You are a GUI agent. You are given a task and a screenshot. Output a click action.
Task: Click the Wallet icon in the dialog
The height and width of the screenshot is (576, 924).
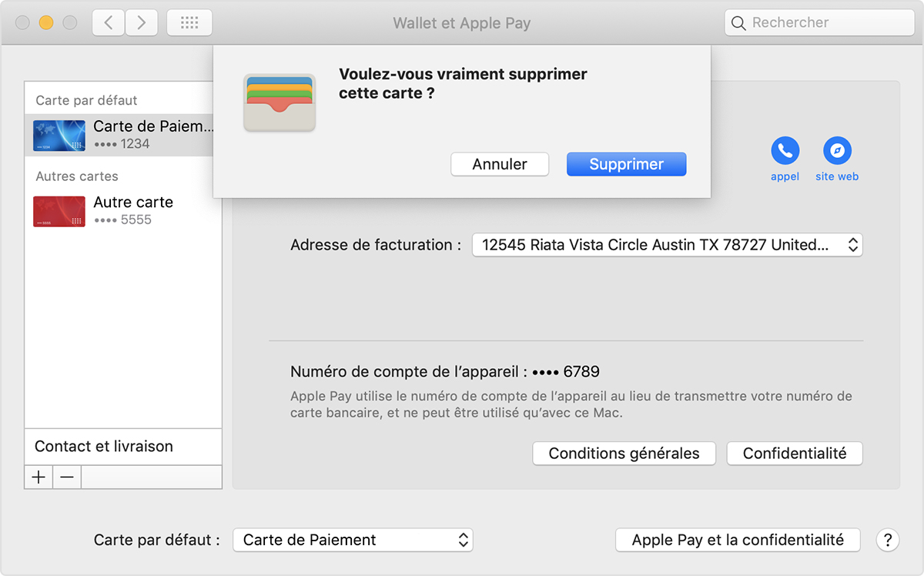pos(280,102)
